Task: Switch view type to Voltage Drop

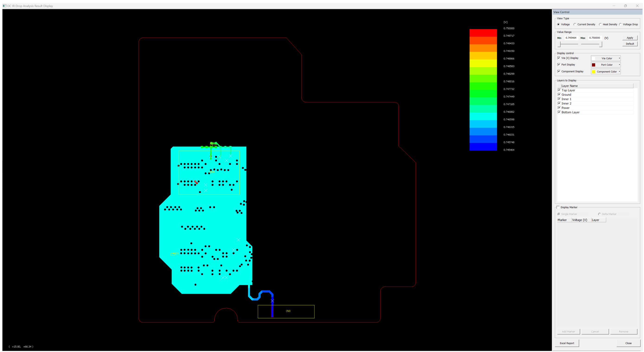Action: tap(620, 25)
